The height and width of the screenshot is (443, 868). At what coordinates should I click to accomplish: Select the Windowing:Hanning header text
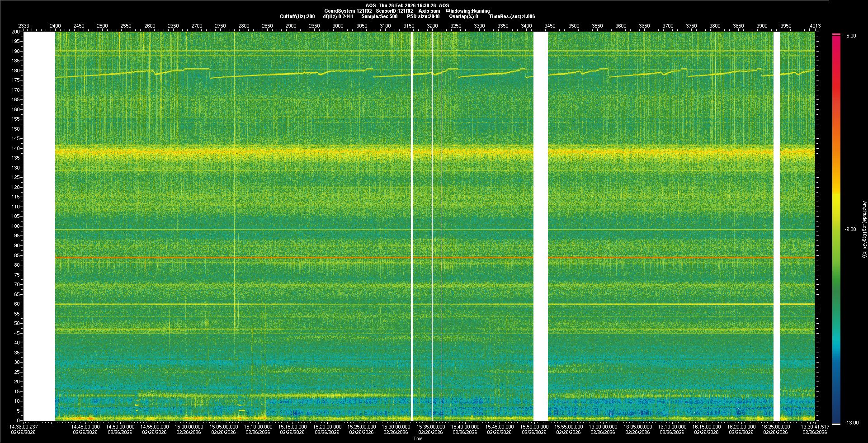pos(467,11)
